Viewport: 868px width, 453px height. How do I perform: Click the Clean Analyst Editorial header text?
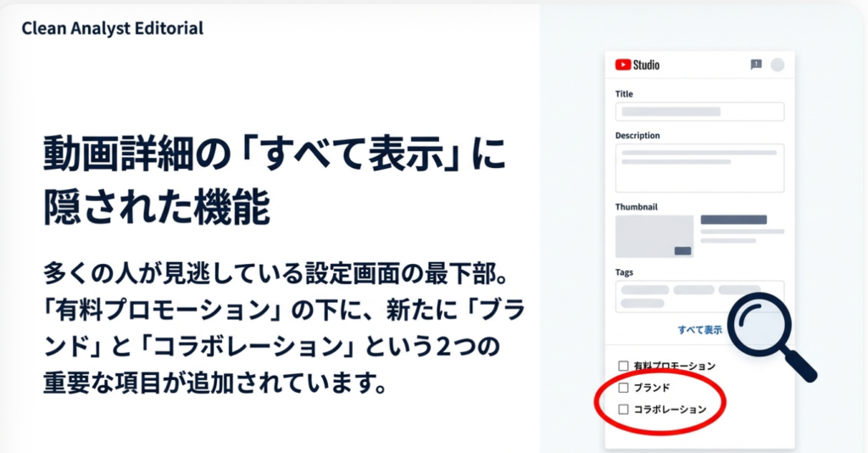pos(113,28)
